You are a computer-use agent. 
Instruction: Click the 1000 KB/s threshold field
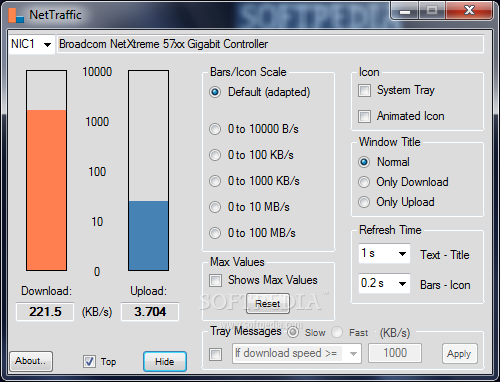coord(395,353)
